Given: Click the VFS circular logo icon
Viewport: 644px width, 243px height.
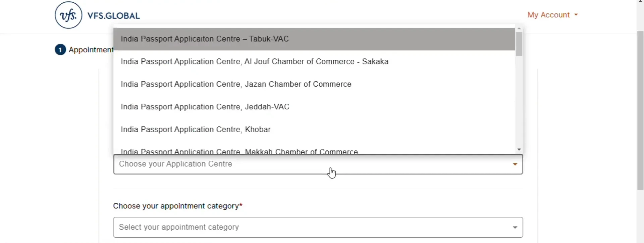Looking at the screenshot, I should pyautogui.click(x=68, y=15).
